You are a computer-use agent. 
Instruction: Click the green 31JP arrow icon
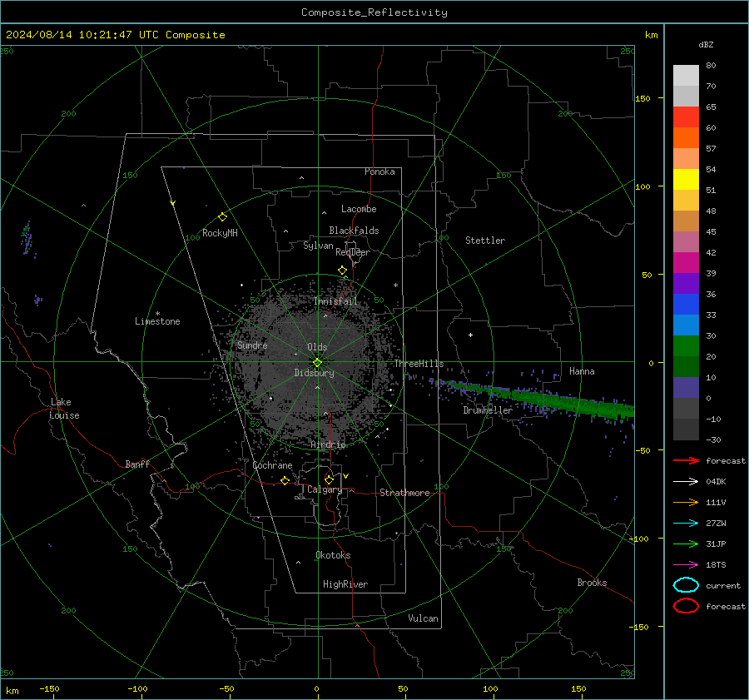[x=686, y=544]
